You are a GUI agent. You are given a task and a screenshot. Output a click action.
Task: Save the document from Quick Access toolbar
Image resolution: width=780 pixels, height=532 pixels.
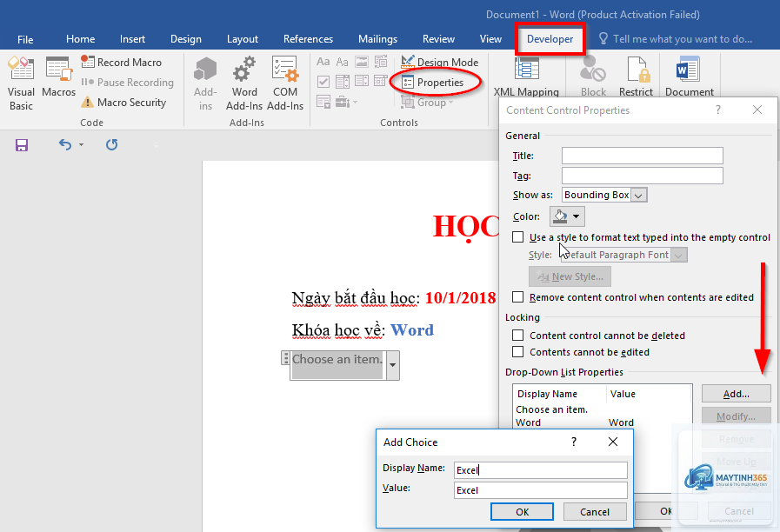point(22,144)
